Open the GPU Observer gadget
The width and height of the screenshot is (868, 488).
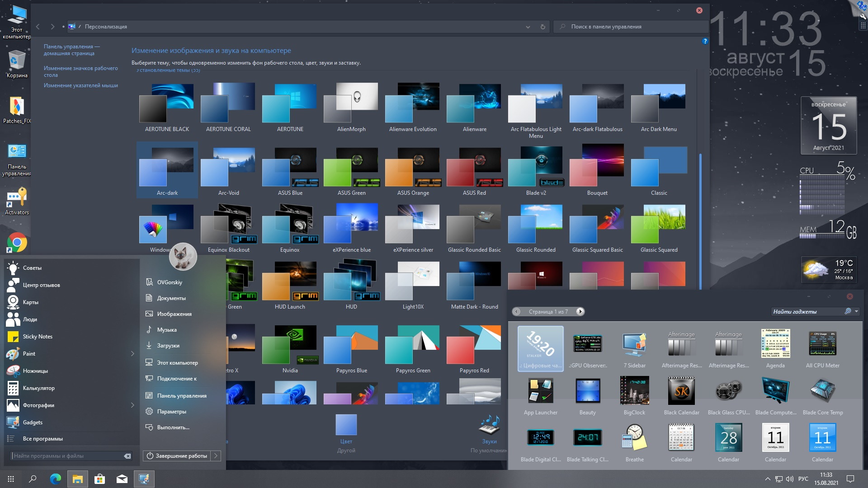(x=587, y=344)
